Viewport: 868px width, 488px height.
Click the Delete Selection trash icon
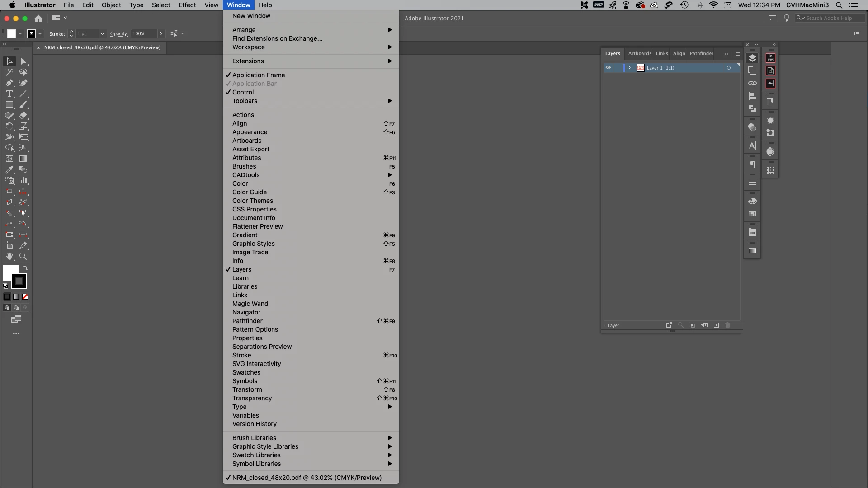[x=727, y=325]
